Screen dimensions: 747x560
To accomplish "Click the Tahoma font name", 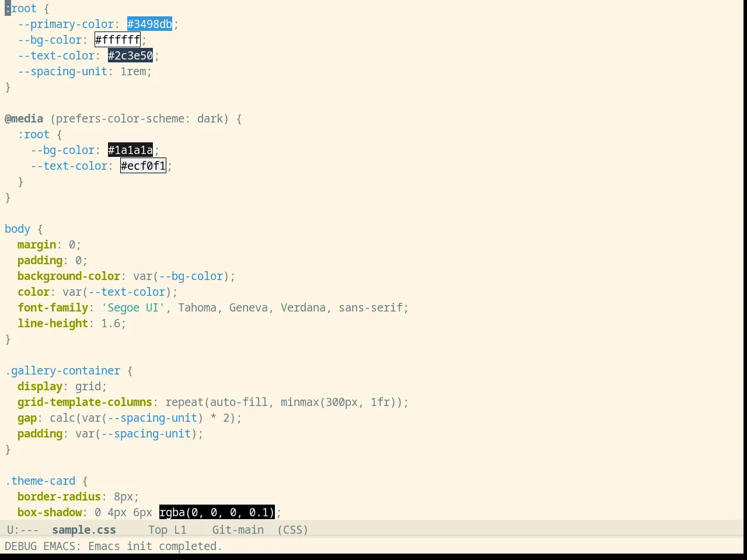I will click(x=197, y=307).
